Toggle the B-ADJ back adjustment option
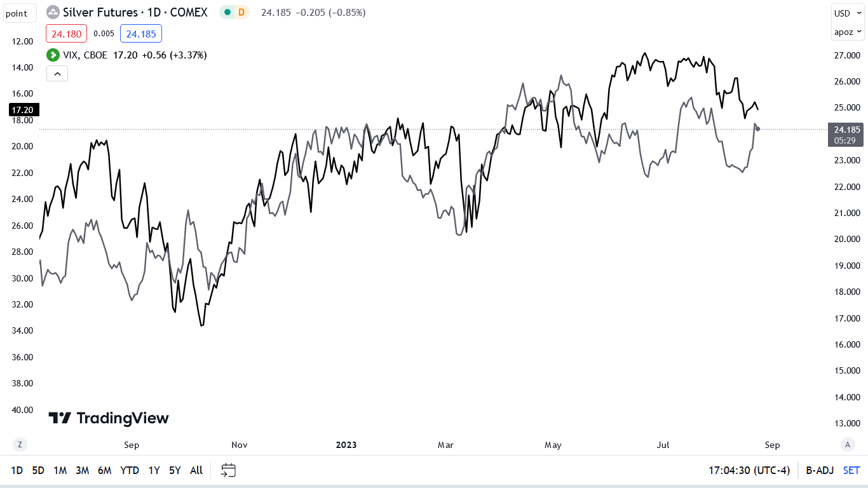 point(820,470)
